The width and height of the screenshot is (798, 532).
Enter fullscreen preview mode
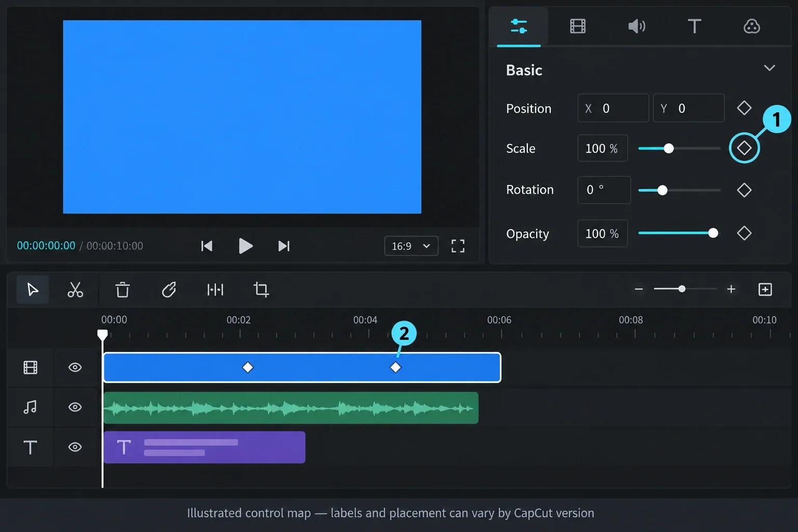tap(458, 246)
